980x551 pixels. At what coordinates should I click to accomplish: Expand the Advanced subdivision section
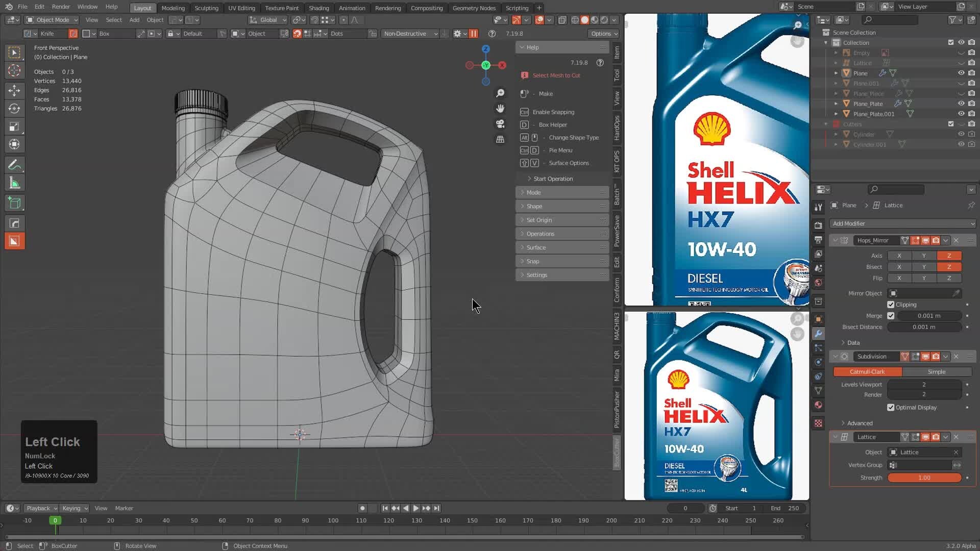(x=860, y=423)
